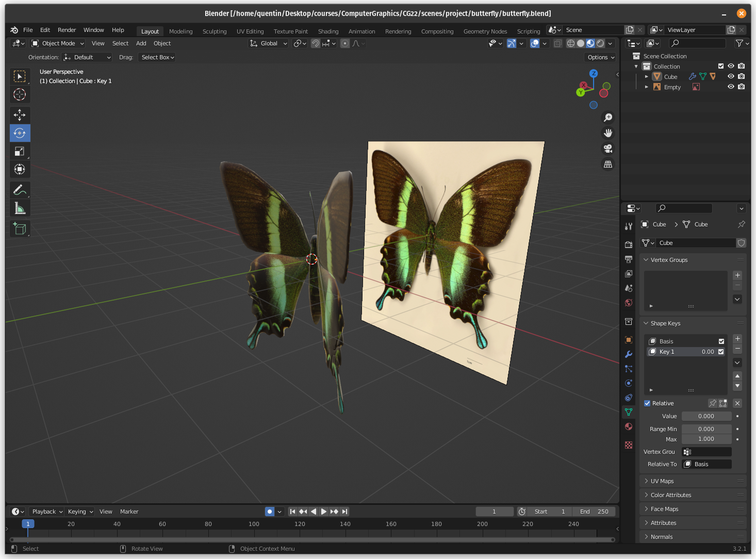Switch perspective/orthographic grid icon

click(608, 164)
